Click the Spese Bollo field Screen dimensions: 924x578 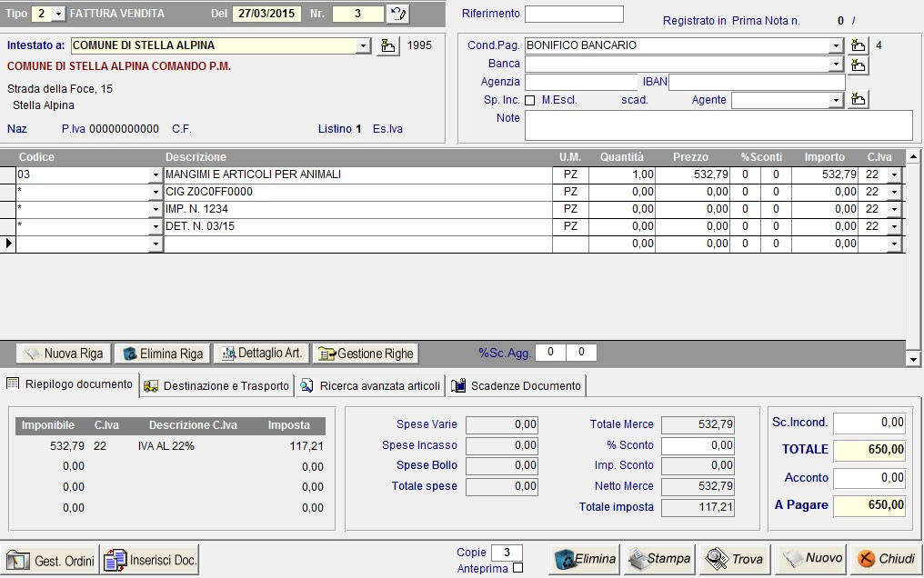tap(501, 465)
